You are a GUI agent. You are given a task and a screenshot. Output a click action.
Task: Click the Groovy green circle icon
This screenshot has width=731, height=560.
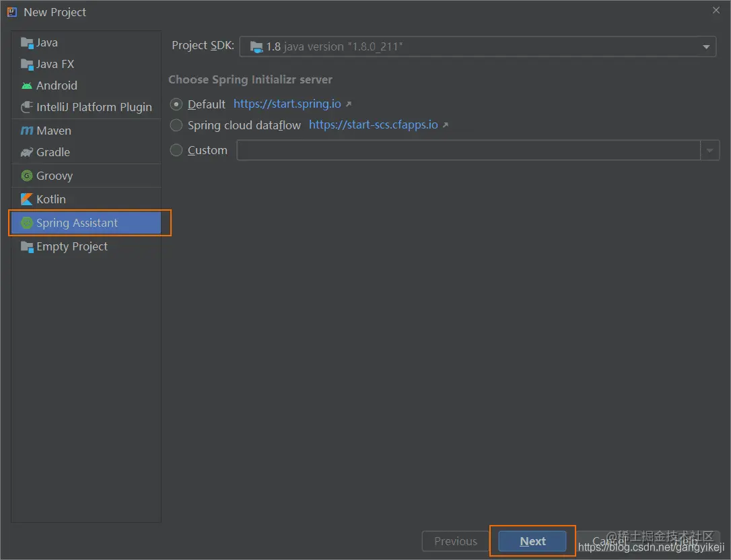coord(27,176)
